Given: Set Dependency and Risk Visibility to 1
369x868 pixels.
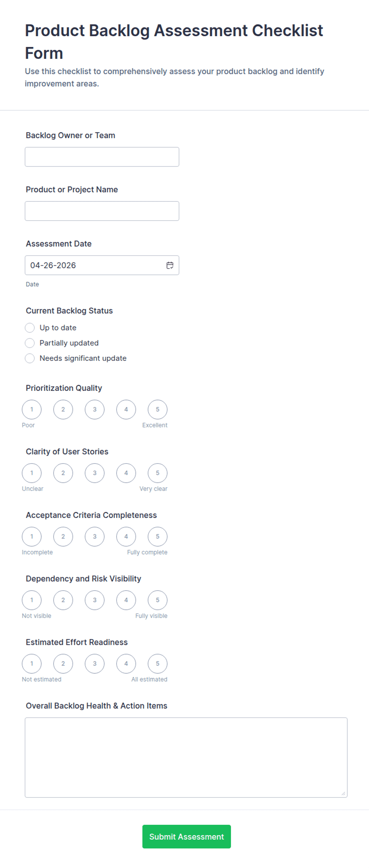Looking at the screenshot, I should 32,600.
